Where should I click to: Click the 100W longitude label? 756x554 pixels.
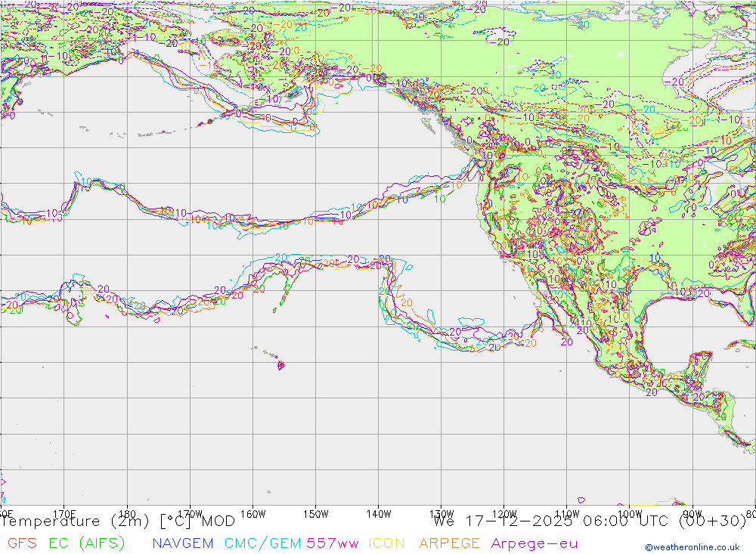pyautogui.click(x=630, y=513)
